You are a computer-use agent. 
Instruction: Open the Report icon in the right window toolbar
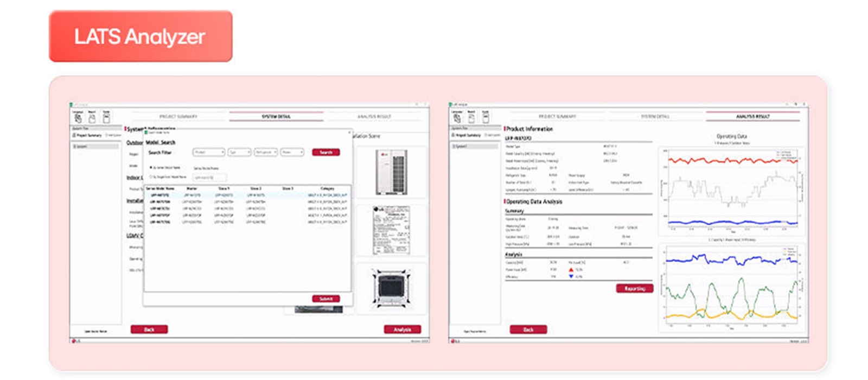471,117
